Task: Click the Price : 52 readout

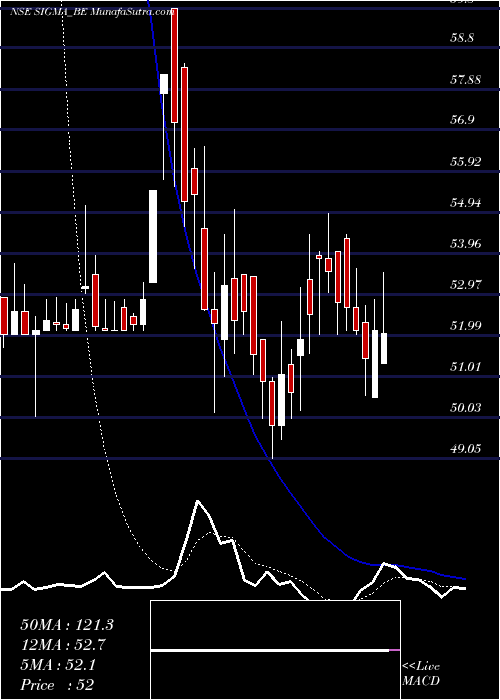Action: pyautogui.click(x=57, y=685)
